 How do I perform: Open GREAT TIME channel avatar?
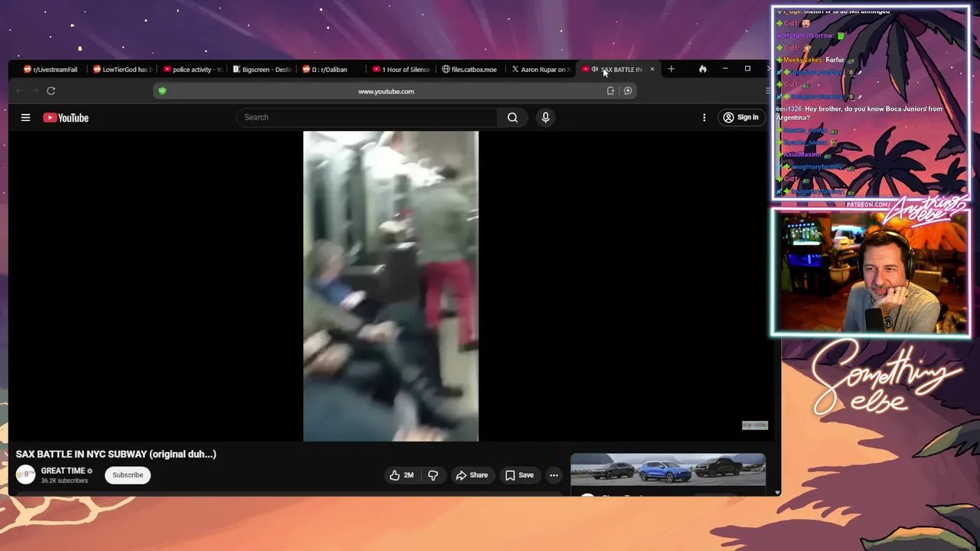pos(25,474)
